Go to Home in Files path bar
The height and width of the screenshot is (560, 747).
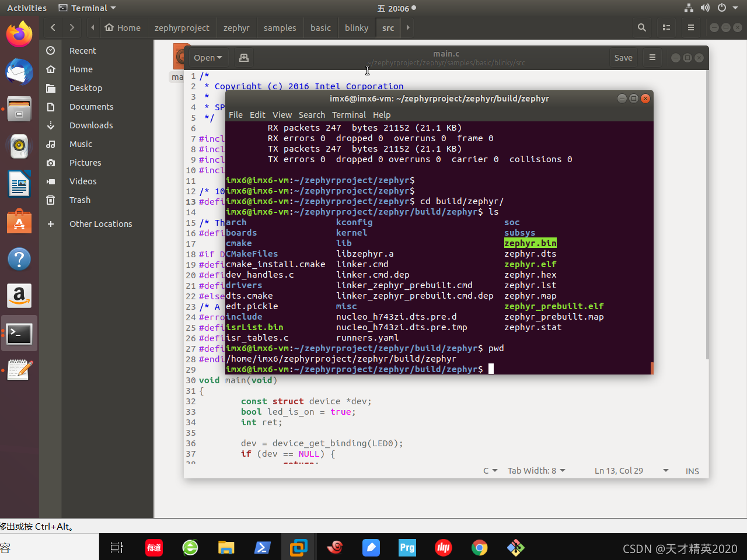(x=123, y=27)
